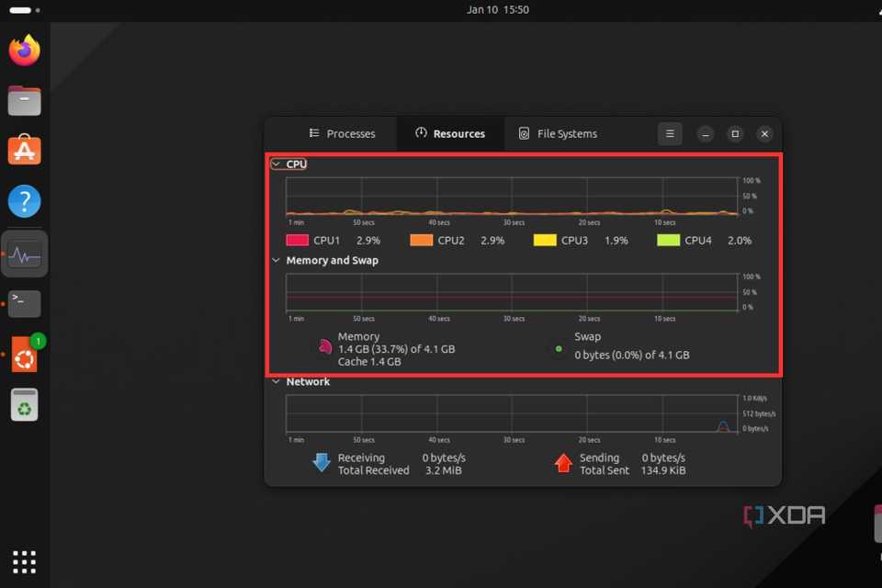Launch the Files application in the dock
882x588 pixels.
(24, 101)
